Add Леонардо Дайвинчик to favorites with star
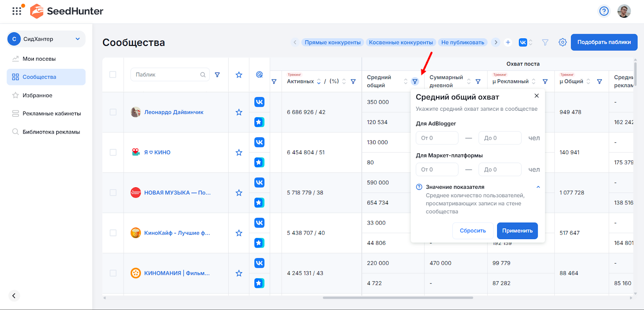The width and height of the screenshot is (644, 310). click(239, 112)
